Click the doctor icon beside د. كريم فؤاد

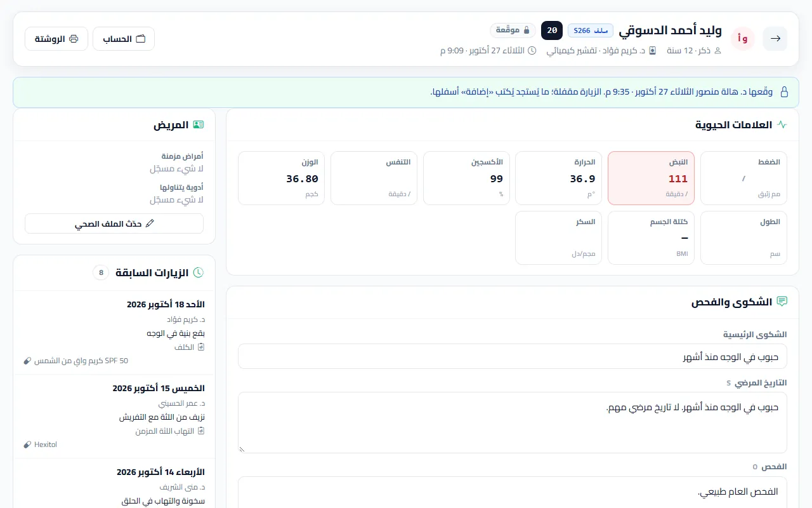click(653, 50)
